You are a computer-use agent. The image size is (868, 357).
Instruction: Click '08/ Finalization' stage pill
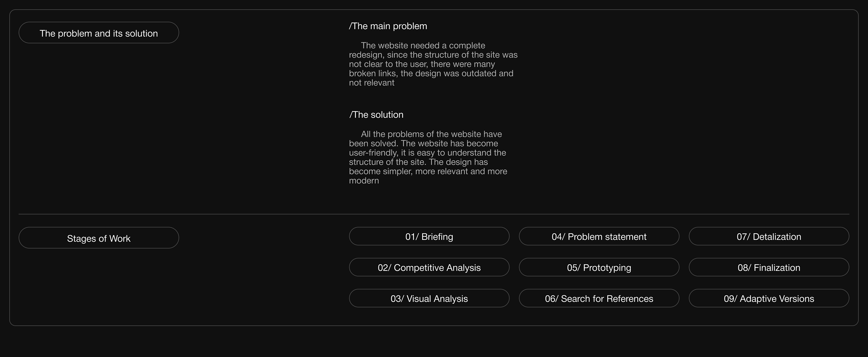click(x=768, y=267)
